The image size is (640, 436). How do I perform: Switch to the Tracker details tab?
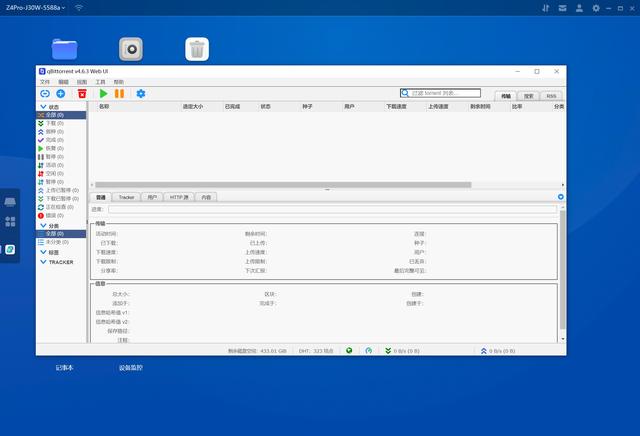click(x=126, y=197)
